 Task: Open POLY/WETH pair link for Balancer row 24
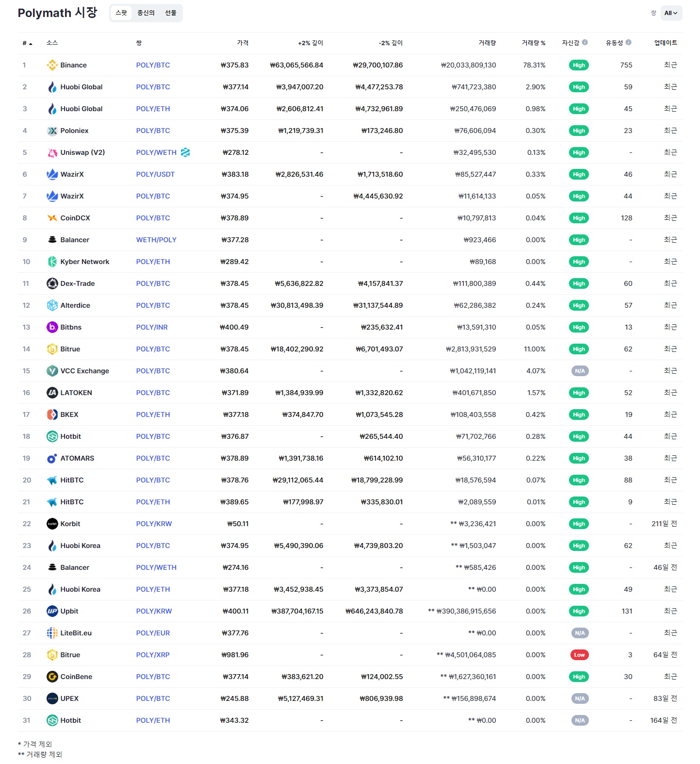156,567
